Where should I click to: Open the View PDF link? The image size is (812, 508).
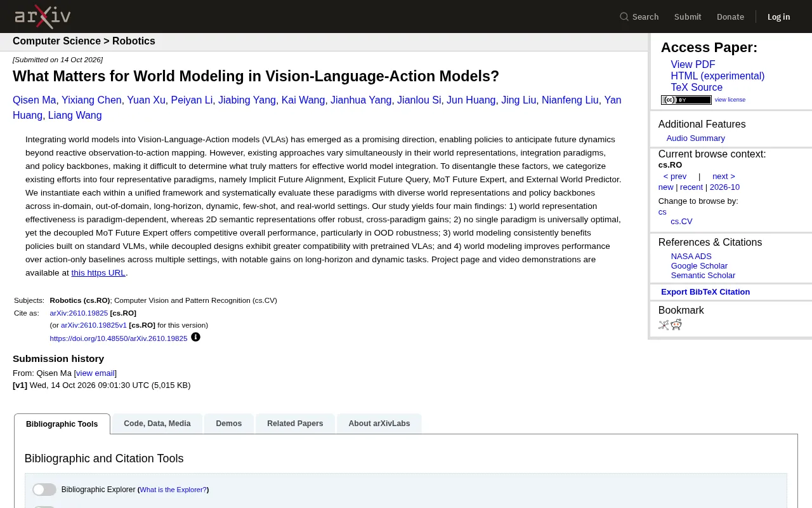coord(693,65)
